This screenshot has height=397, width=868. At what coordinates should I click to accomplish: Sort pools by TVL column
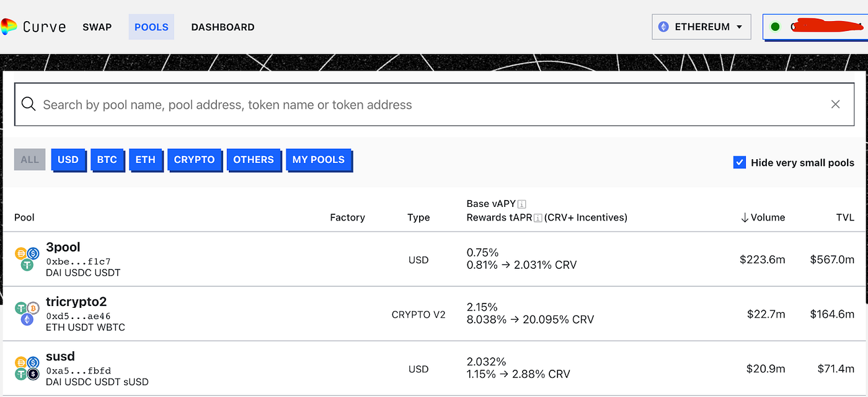coord(844,217)
